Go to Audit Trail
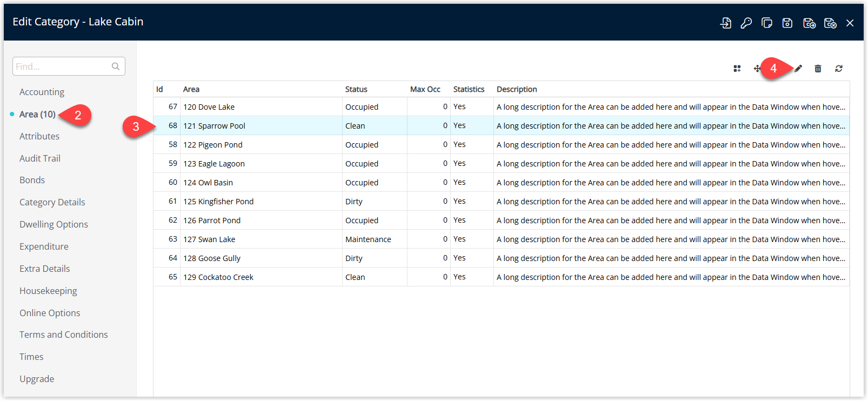Screen dimensions: 868x401 (x=40, y=158)
